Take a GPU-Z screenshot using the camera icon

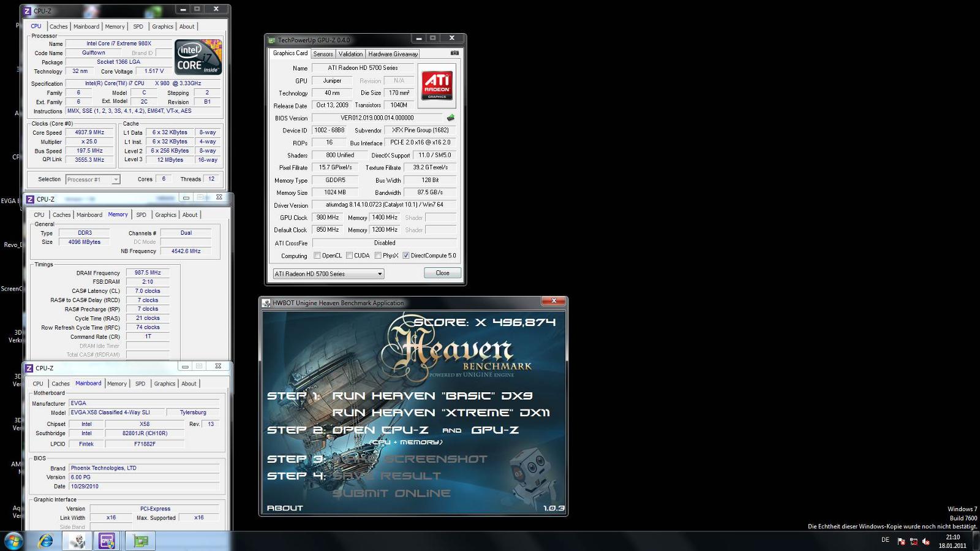[454, 53]
